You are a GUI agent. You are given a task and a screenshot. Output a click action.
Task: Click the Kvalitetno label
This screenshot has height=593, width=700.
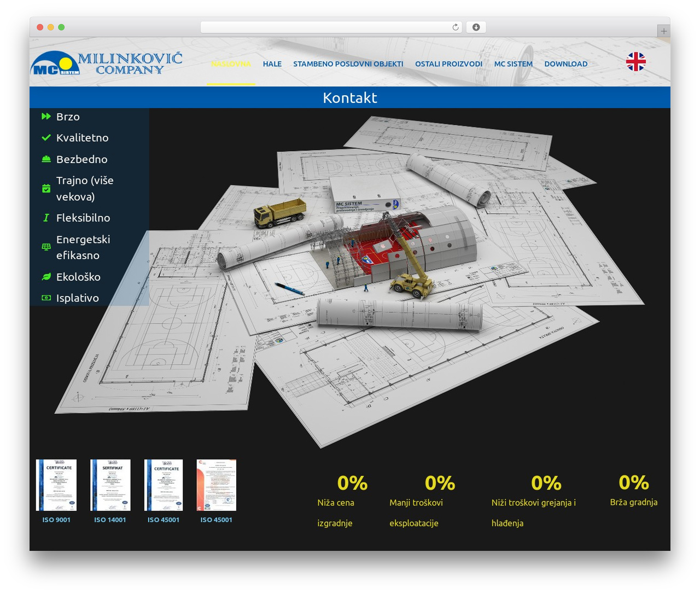pyautogui.click(x=83, y=138)
